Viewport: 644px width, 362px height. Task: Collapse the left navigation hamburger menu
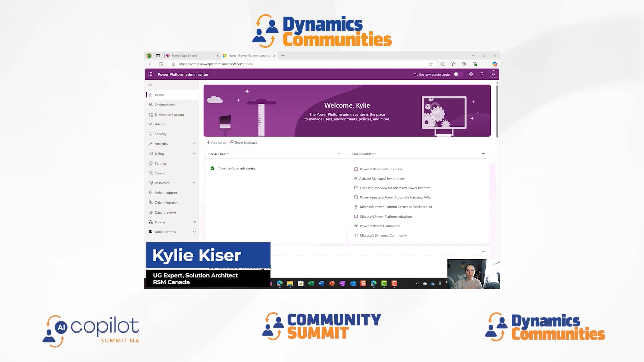pos(150,85)
